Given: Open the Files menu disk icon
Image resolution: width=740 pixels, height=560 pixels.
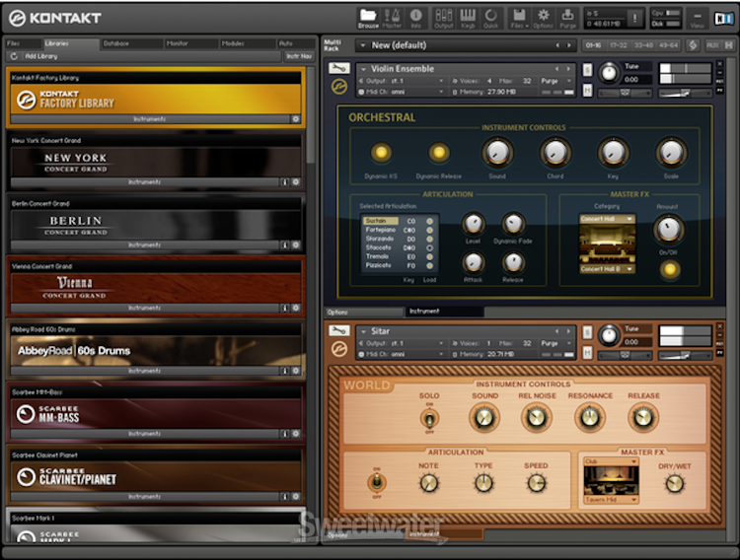Looking at the screenshot, I should click(519, 19).
